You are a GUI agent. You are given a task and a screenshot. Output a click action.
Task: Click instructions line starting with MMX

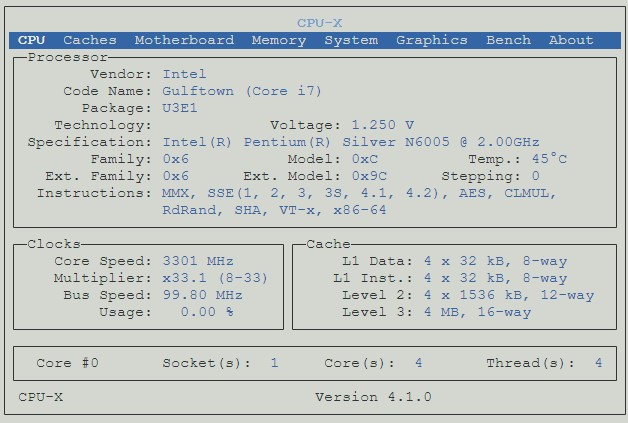click(x=359, y=193)
